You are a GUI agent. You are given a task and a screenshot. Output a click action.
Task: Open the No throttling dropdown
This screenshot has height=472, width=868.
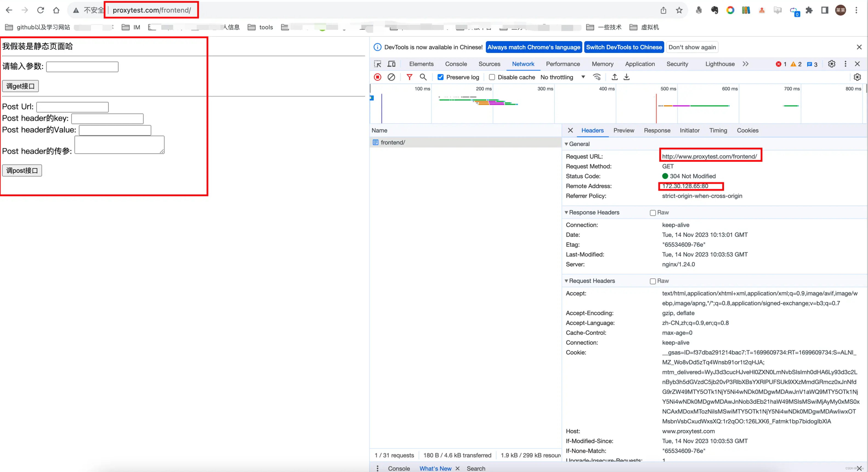click(562, 77)
